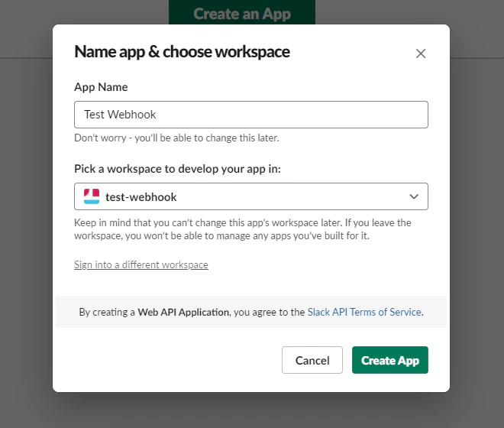This screenshot has height=428, width=504.
Task: Click the dialog title Name app & choose workspace
Action: [182, 51]
